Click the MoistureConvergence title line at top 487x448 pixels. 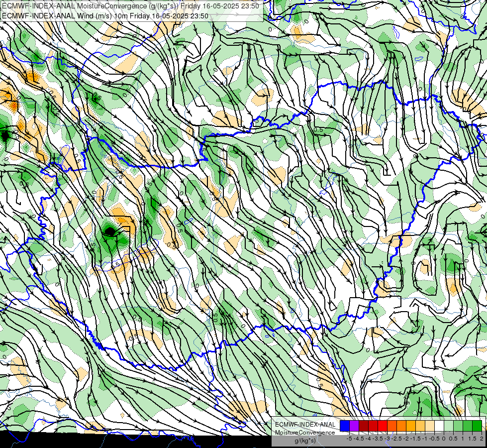[x=130, y=6]
